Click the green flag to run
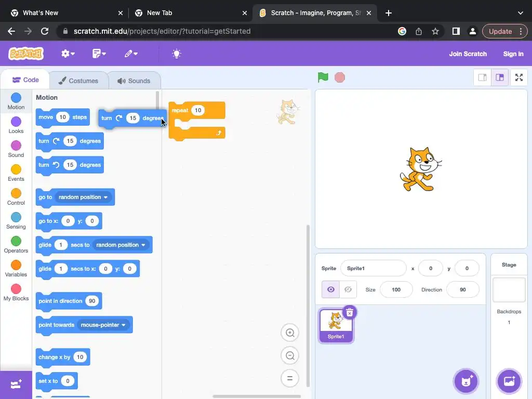The image size is (532, 399). click(x=323, y=77)
